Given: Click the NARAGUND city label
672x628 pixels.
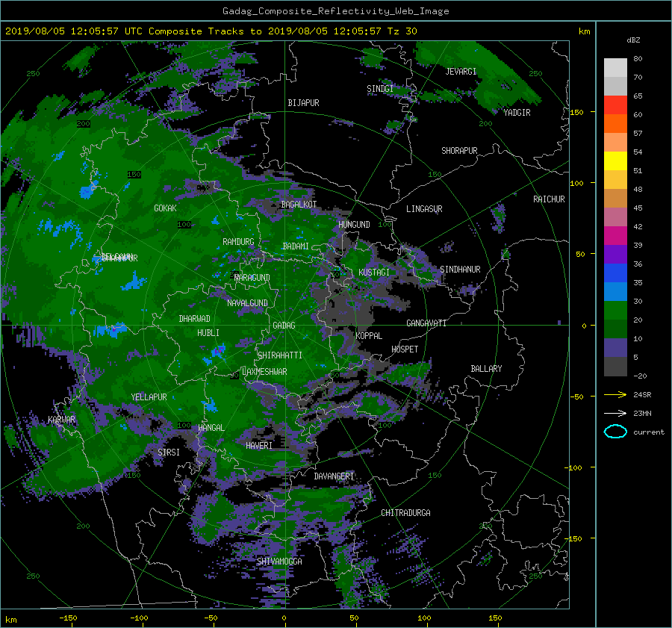Looking at the screenshot, I should coord(252,278).
